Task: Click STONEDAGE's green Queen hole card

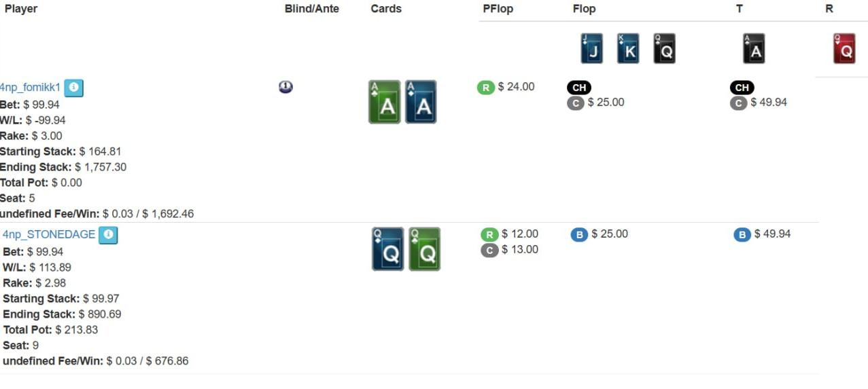Action: 424,249
